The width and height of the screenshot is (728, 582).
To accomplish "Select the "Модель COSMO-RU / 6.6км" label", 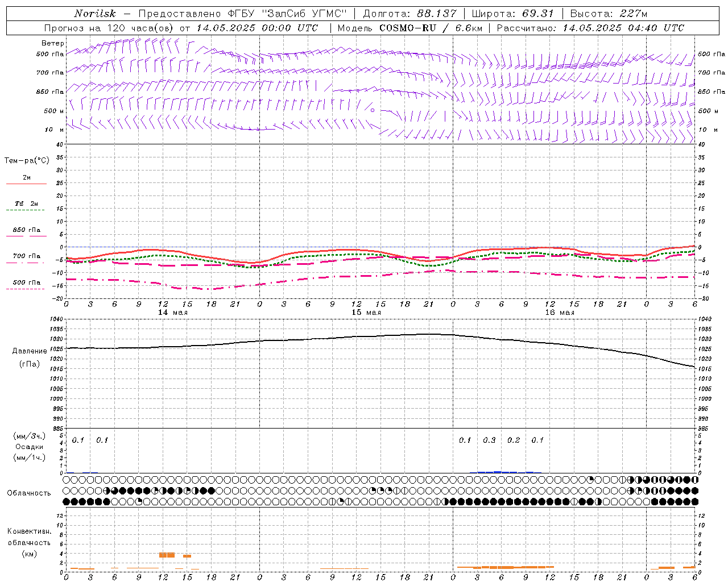I will (410, 28).
